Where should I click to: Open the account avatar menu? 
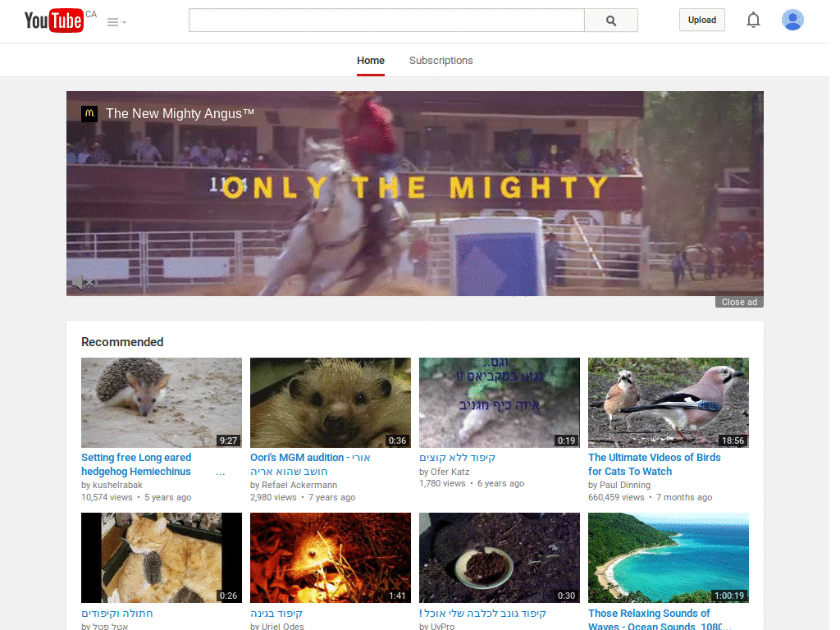[x=792, y=20]
